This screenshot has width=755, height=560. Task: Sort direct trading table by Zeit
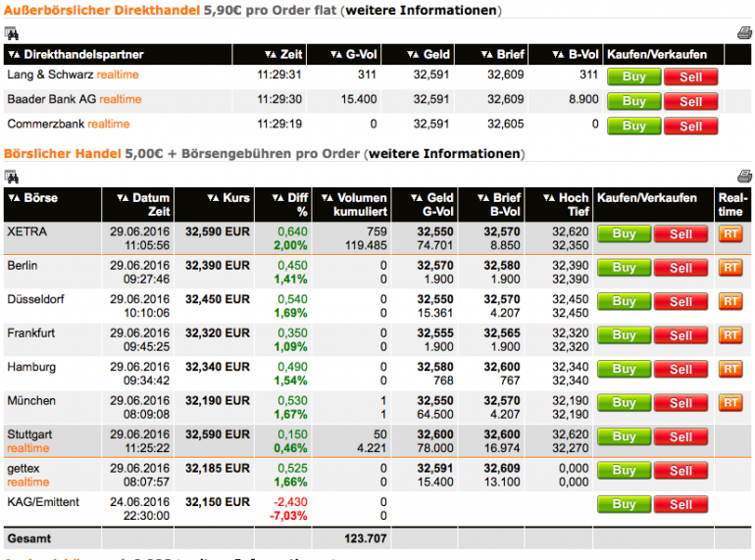click(x=283, y=54)
